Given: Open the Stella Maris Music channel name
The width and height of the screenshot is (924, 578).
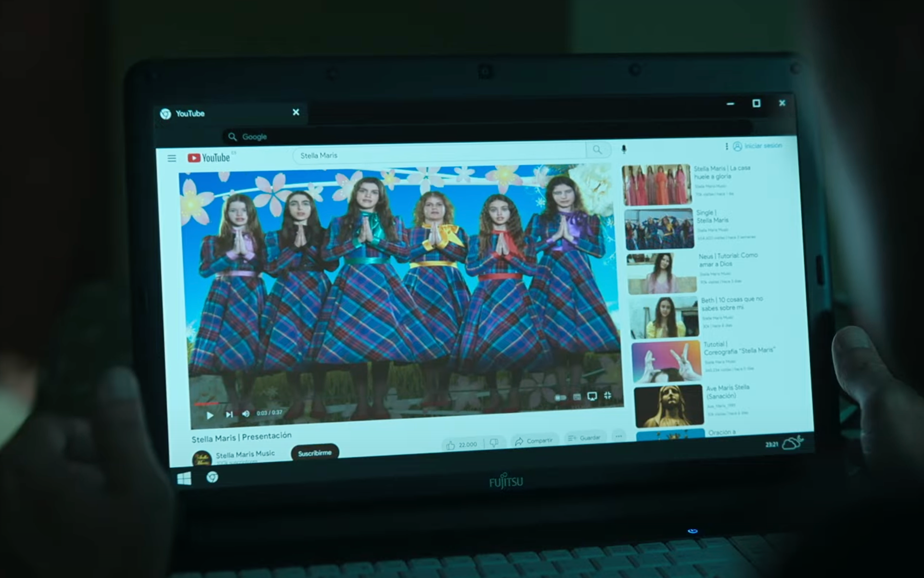Looking at the screenshot, I should pos(245,454).
